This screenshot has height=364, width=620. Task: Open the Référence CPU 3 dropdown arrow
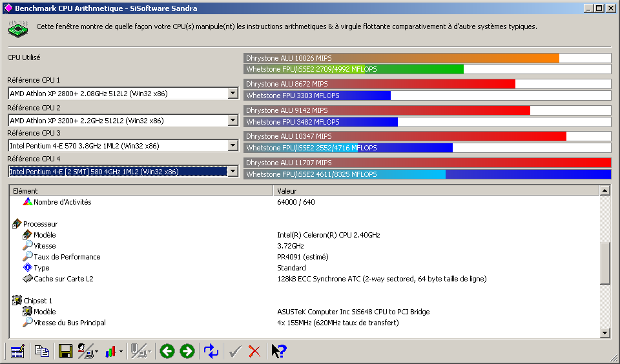pos(233,145)
